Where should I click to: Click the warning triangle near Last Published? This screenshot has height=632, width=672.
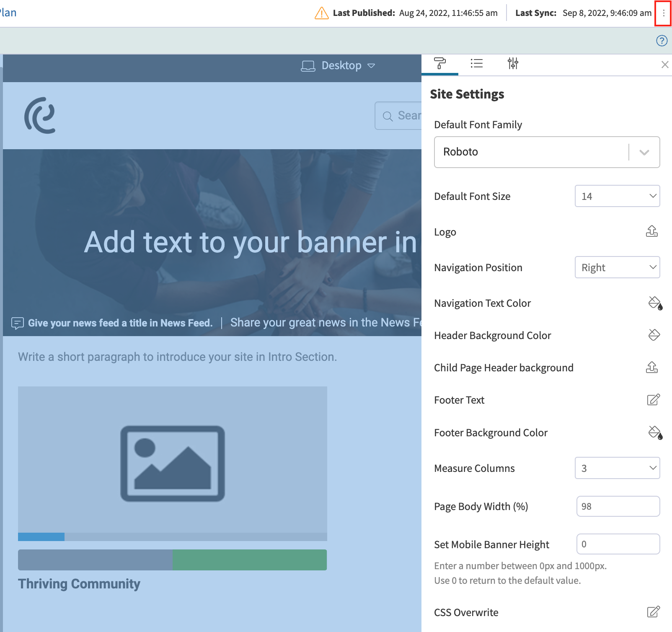click(321, 13)
